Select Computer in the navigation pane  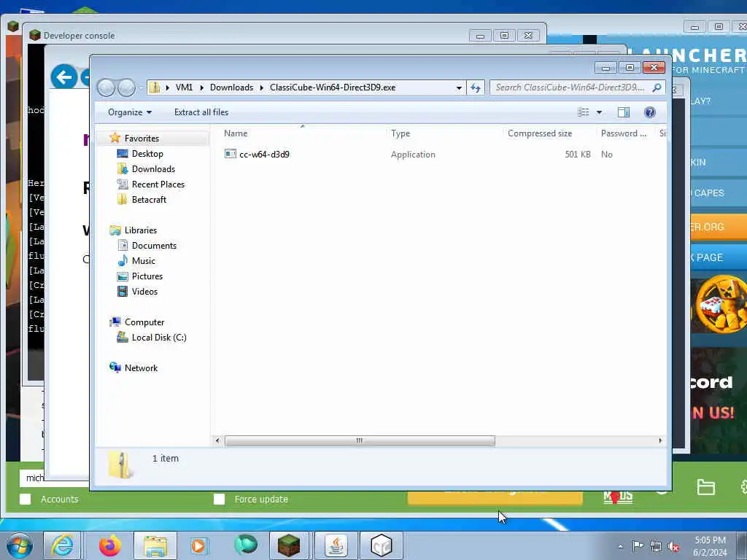[144, 322]
